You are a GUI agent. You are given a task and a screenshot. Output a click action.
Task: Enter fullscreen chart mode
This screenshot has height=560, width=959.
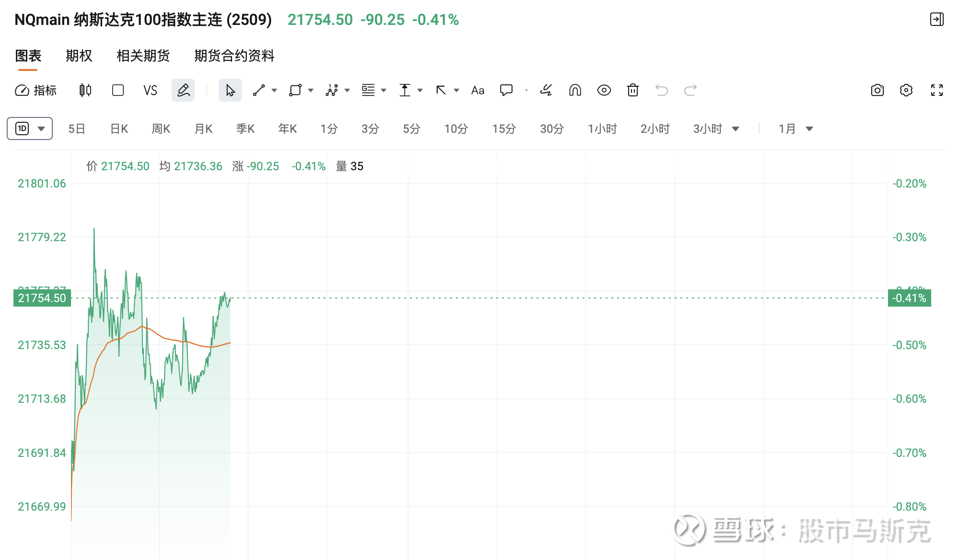pyautogui.click(x=936, y=90)
